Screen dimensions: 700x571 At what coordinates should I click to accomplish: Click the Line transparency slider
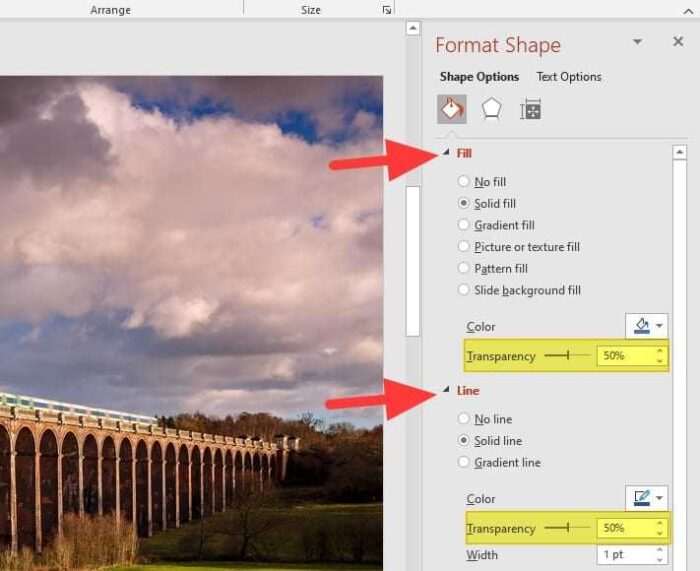click(567, 528)
